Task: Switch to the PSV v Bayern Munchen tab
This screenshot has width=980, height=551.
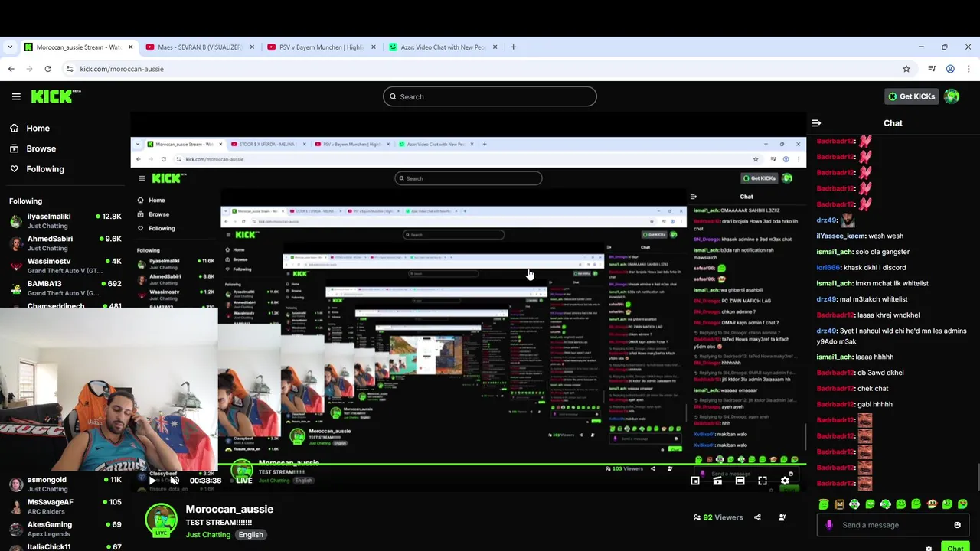Action: point(320,47)
